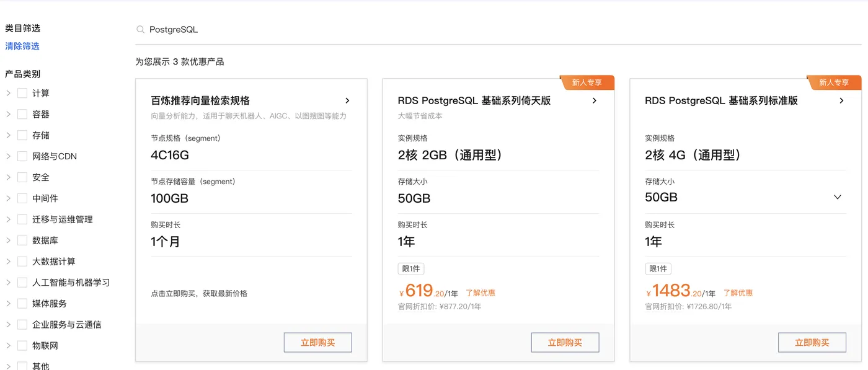Expand the 计算 category tree
Viewport: 868px width, 370px height.
(9, 93)
